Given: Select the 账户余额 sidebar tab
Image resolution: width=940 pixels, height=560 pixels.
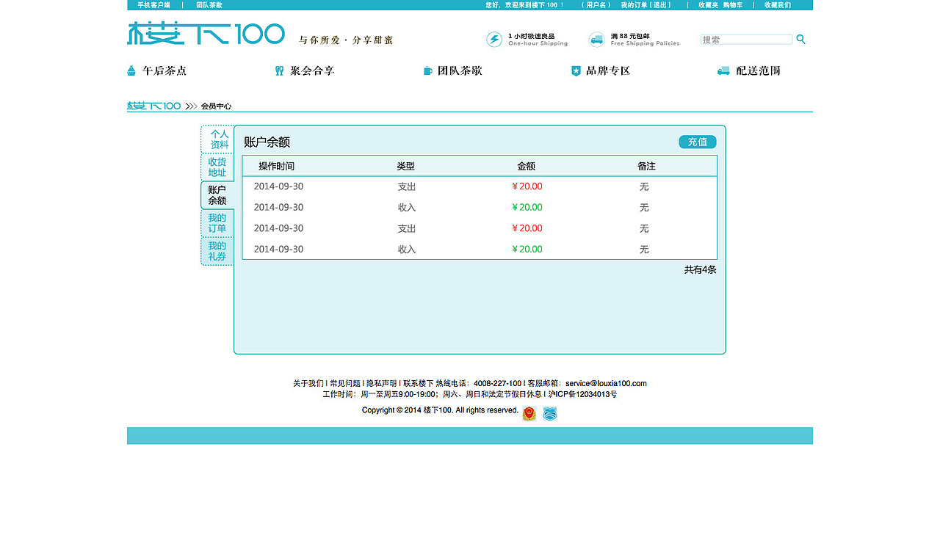Looking at the screenshot, I should 217,195.
